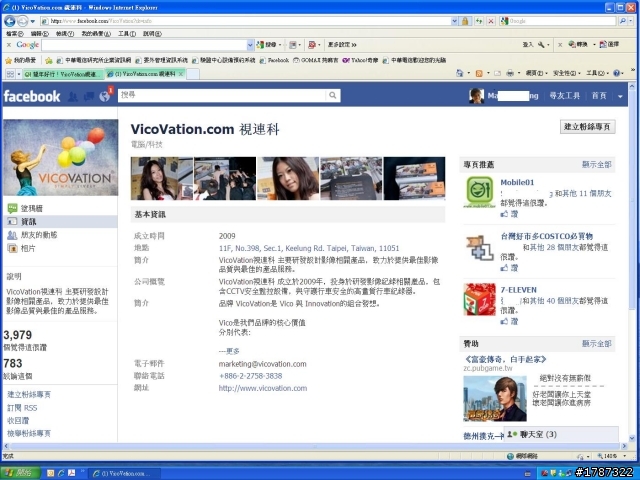Open the address bar history dropdown
Screen dimensions: 640x480
[x=454, y=21]
